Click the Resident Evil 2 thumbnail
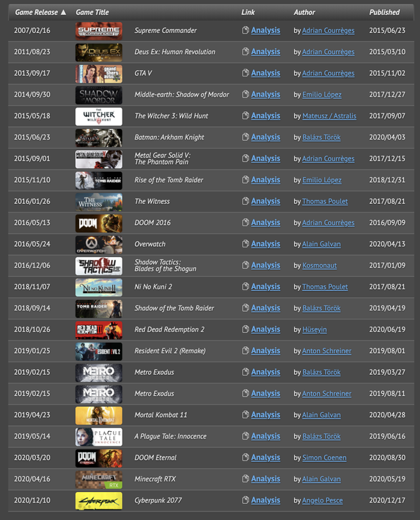This screenshot has height=520, width=420. coord(99,351)
